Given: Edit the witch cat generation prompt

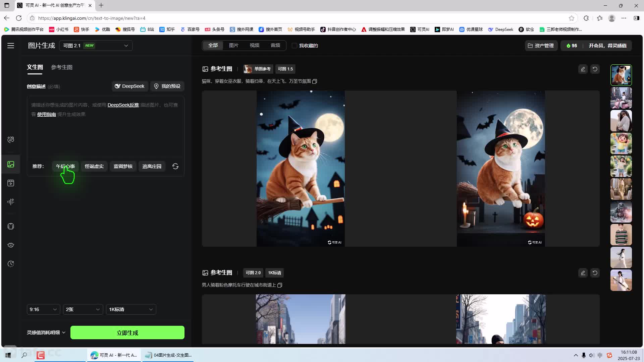Looking at the screenshot, I should click(x=583, y=69).
